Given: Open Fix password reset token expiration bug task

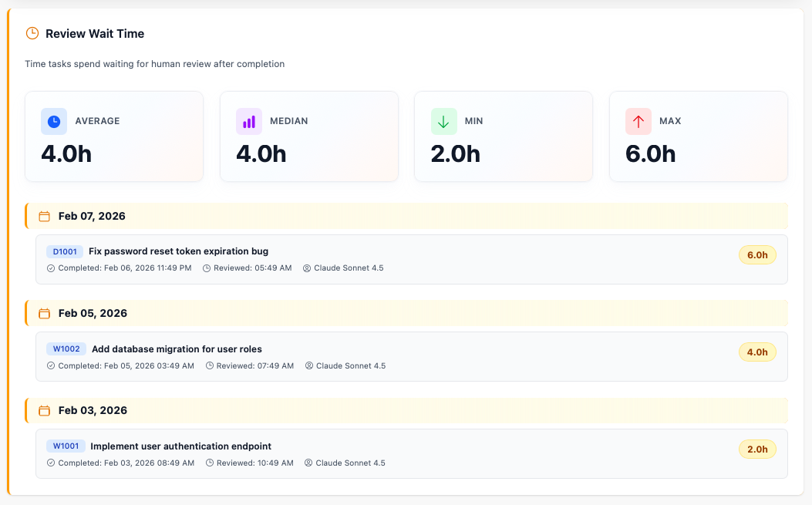Looking at the screenshot, I should [x=178, y=251].
